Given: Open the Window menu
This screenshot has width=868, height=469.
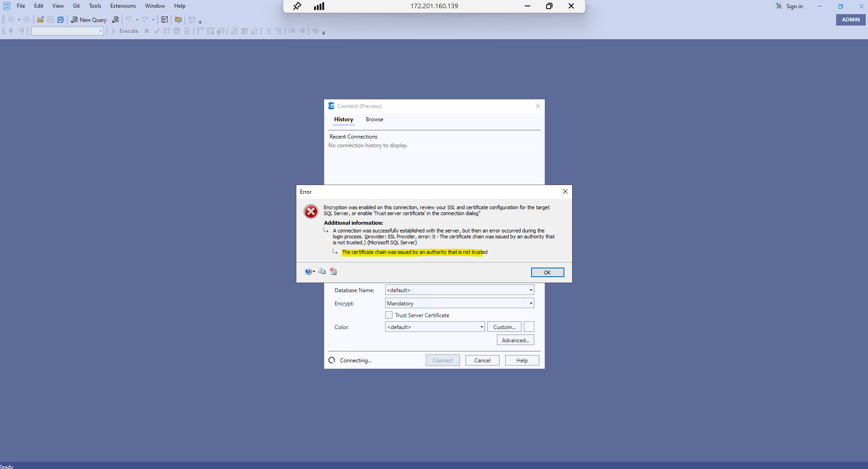Looking at the screenshot, I should pos(155,6).
